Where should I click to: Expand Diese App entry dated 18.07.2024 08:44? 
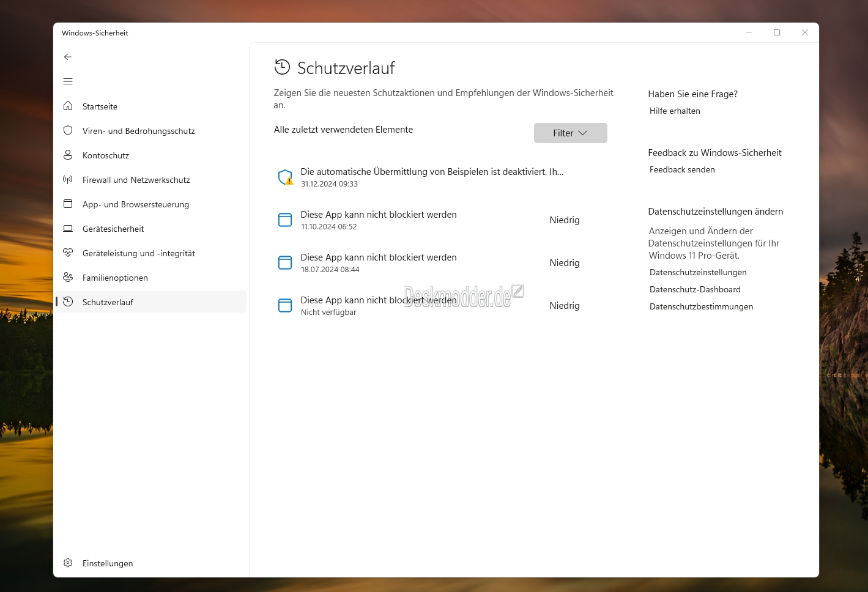440,263
